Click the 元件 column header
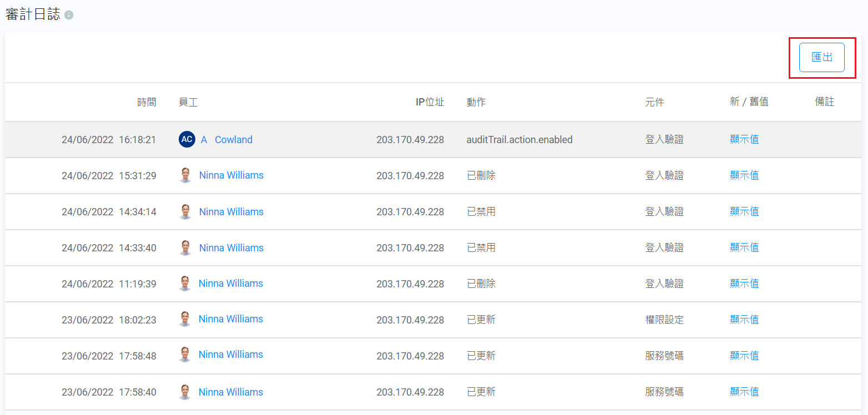The width and height of the screenshot is (868, 415). pos(655,102)
